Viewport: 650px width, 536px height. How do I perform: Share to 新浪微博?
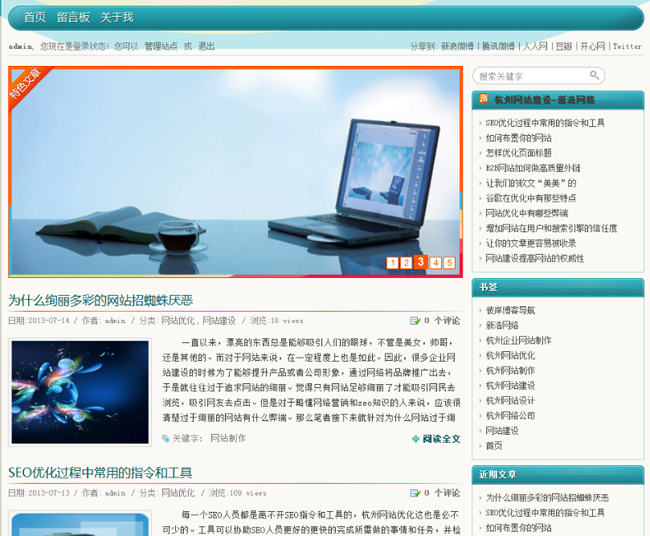457,46
